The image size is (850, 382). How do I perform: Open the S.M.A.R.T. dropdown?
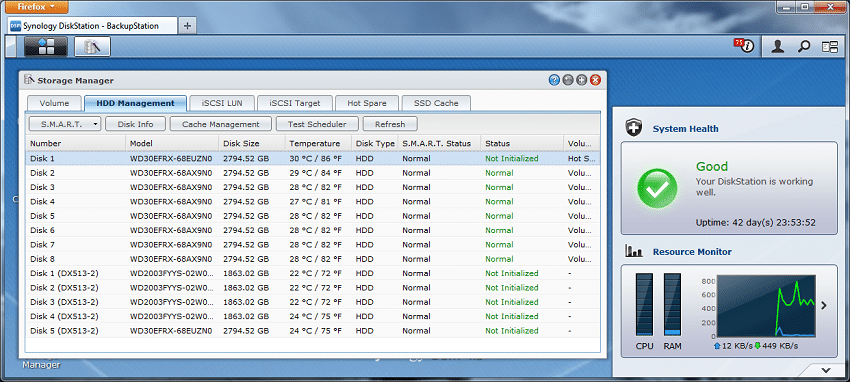65,124
